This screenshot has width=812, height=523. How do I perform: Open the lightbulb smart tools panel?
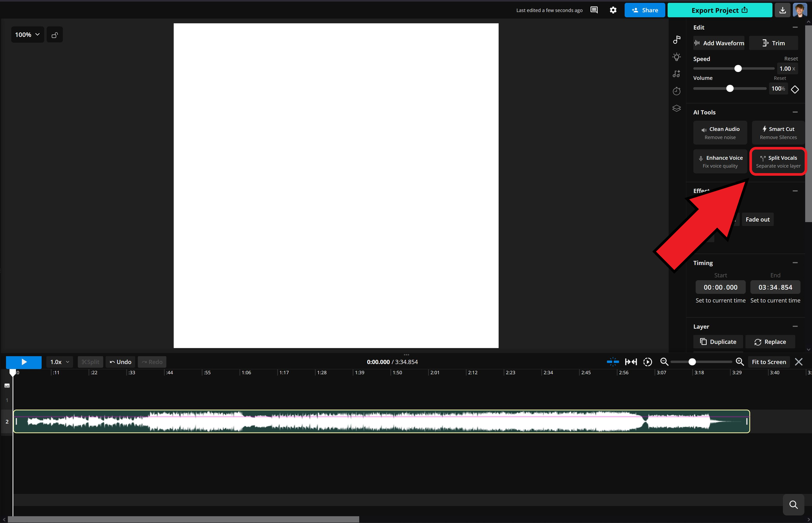click(x=677, y=57)
